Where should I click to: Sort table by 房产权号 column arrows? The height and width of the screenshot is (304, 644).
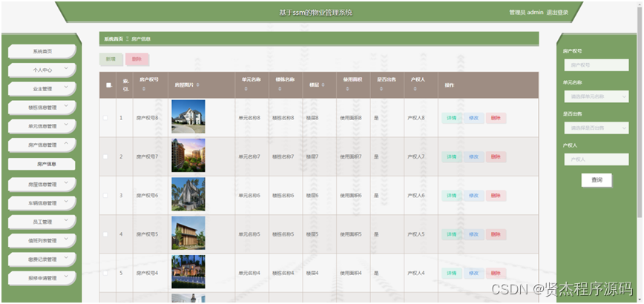click(x=144, y=89)
